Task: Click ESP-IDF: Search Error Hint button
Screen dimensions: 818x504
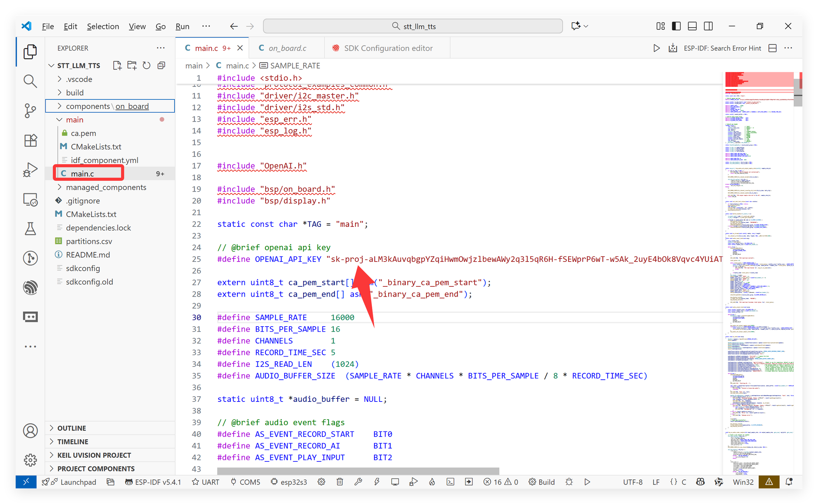Action: (722, 48)
